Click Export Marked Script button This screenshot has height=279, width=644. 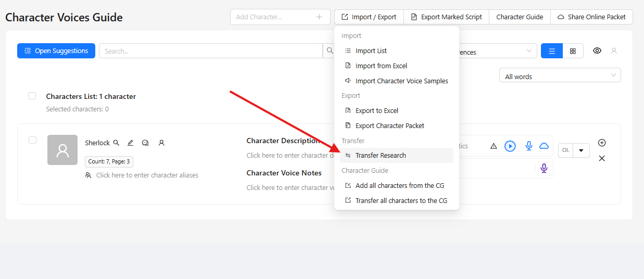click(446, 17)
